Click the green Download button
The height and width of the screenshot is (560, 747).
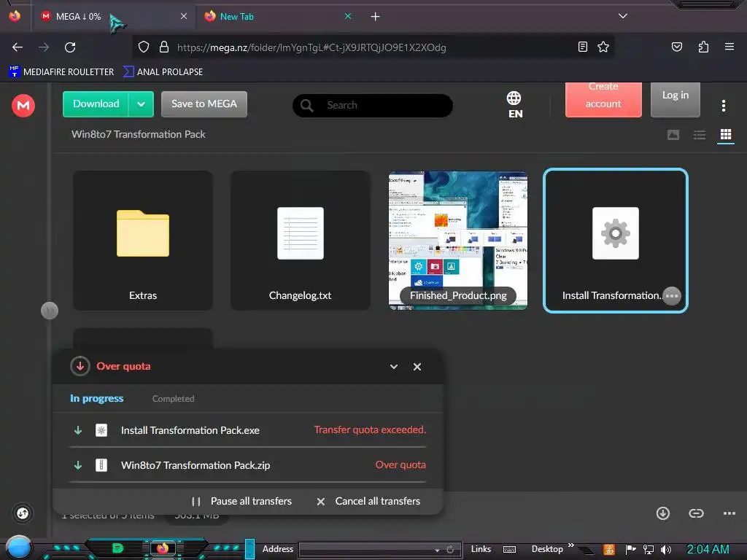point(96,104)
